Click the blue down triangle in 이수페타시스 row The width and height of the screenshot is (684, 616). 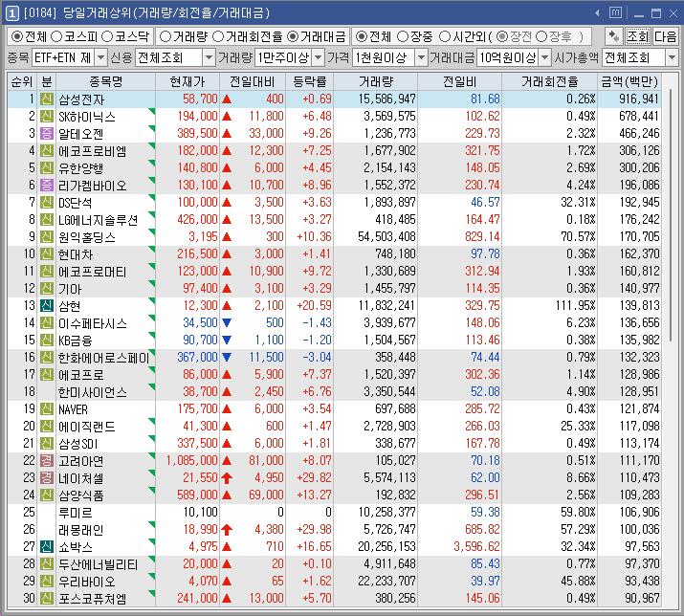point(227,323)
